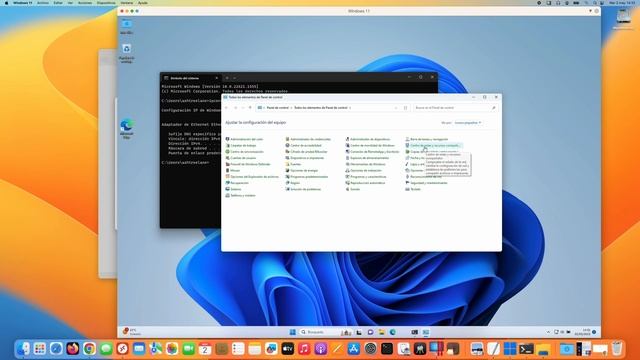Open Región item

(293, 183)
